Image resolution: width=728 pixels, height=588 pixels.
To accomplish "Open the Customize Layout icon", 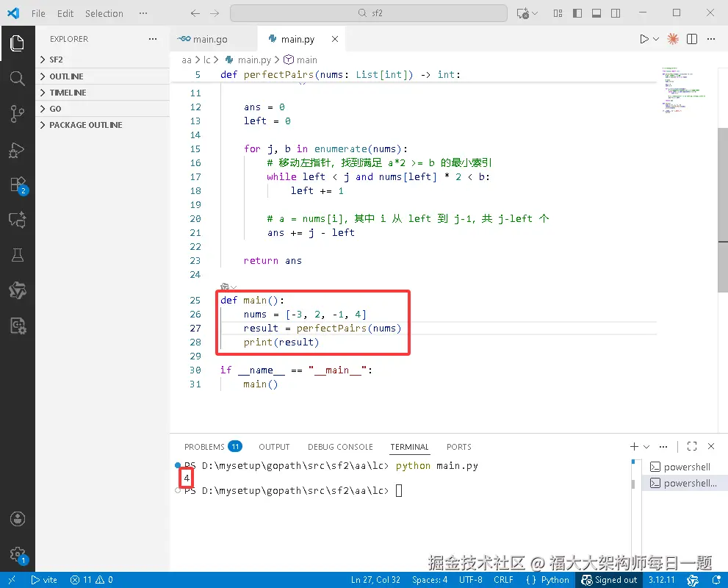I will 558,13.
